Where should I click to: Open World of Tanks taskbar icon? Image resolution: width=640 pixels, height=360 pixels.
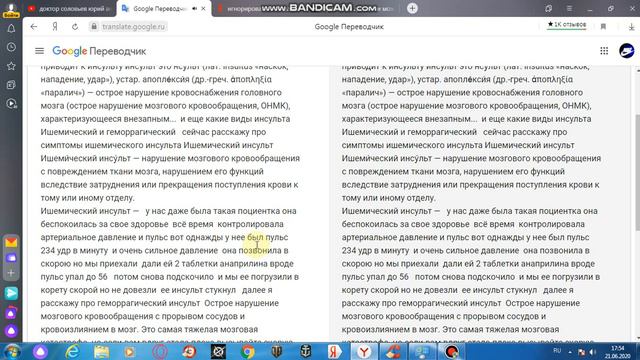tap(277, 351)
